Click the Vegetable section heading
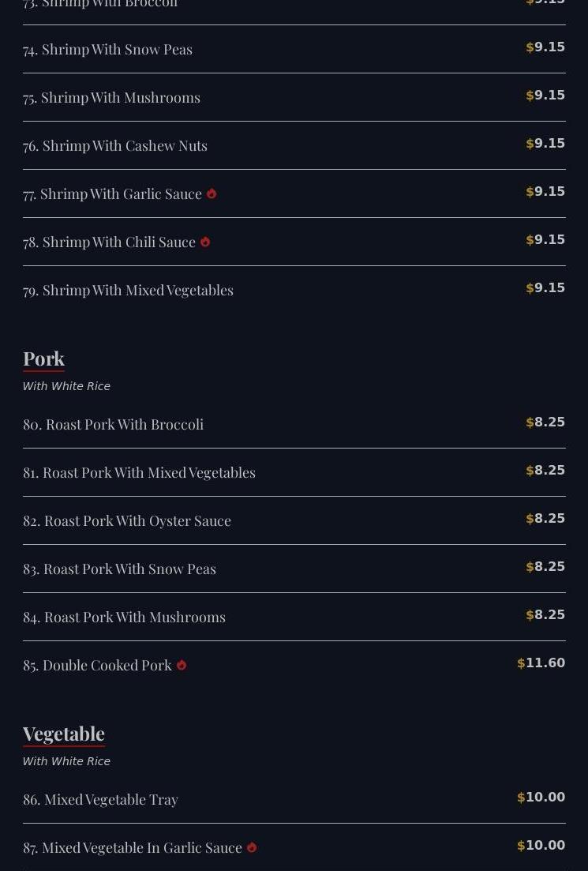Screen dimensions: 588x871 pyautogui.click(x=63, y=734)
